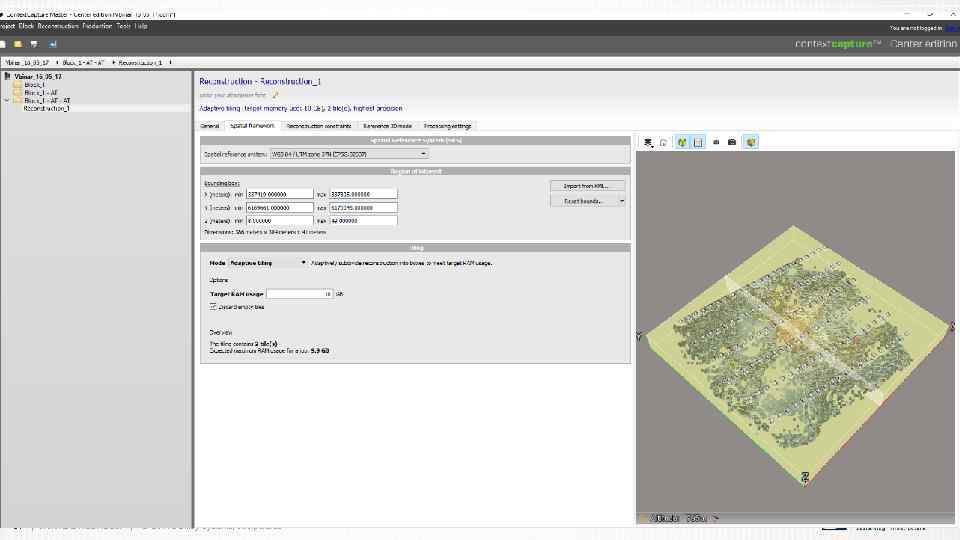Click the rightmost cube icon in 3D view toolbar

tap(751, 142)
